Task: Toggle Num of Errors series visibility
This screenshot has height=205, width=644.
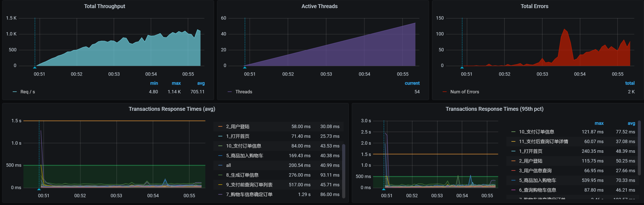Action: pos(464,92)
